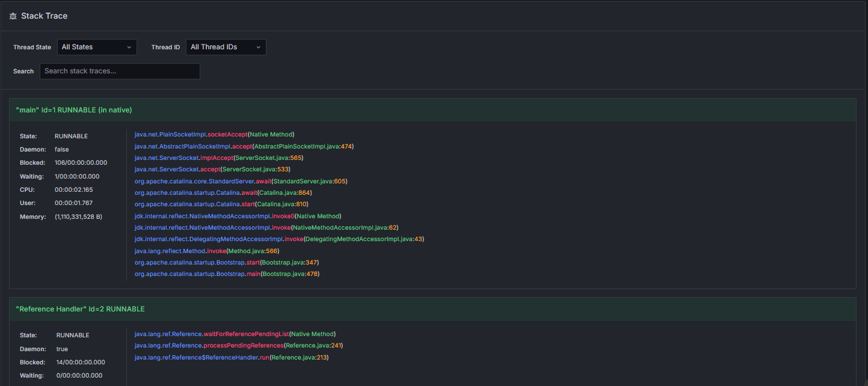Viewport: 868px width, 386px height.
Task: Click the StandardServer.await stack frame
Action: [241, 181]
